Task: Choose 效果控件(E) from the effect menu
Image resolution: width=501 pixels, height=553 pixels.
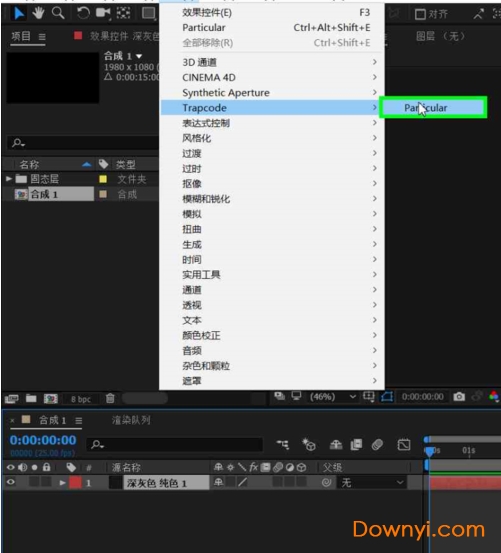Action: pyautogui.click(x=273, y=13)
